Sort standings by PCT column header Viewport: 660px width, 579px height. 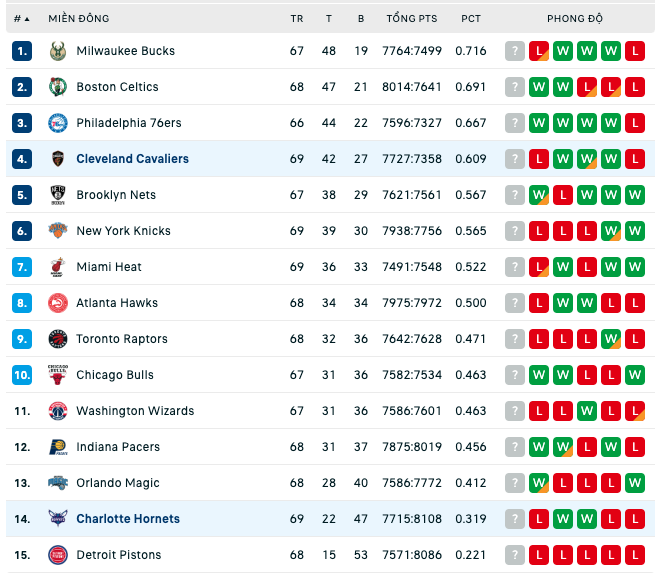(x=471, y=19)
